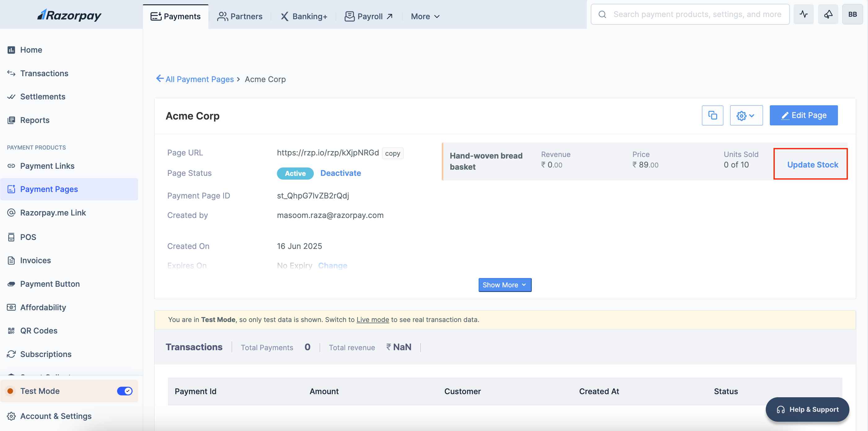Click the Status column header
This screenshot has width=868, height=431.
pyautogui.click(x=726, y=391)
